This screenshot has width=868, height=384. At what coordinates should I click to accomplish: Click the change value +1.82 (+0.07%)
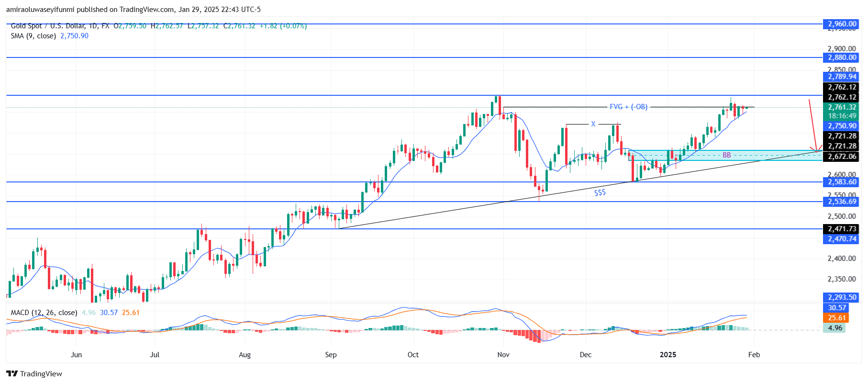click(283, 26)
